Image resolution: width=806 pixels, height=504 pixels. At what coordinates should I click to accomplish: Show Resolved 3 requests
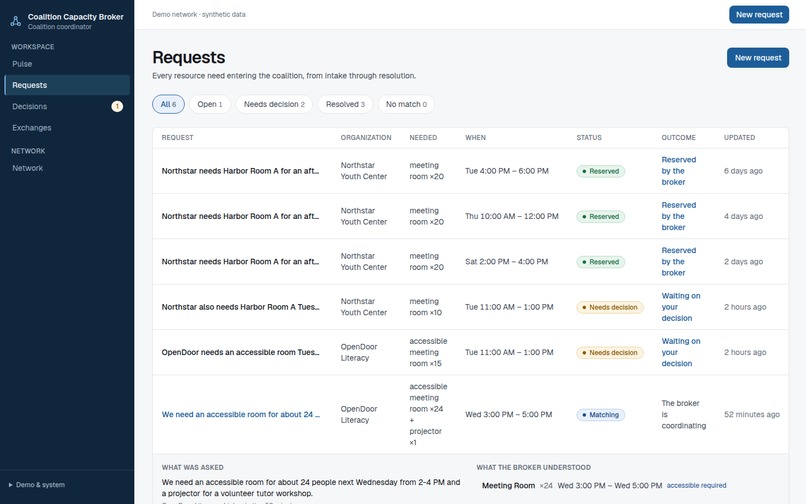coord(345,104)
